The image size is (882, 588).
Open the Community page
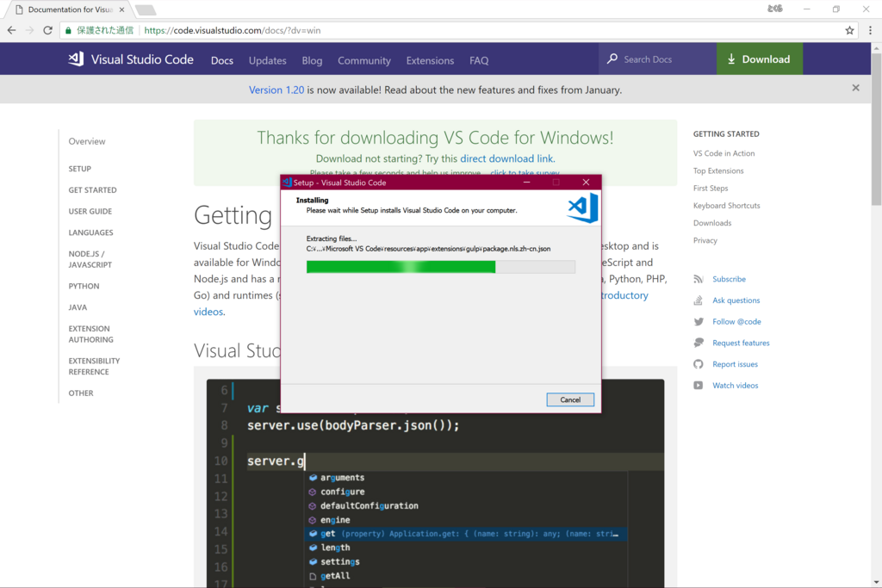364,60
